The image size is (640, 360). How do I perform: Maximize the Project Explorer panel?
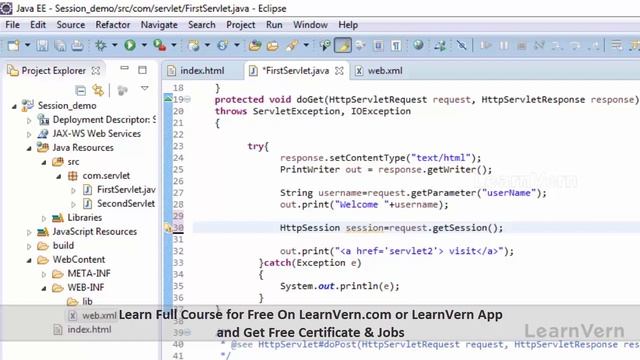tap(142, 70)
